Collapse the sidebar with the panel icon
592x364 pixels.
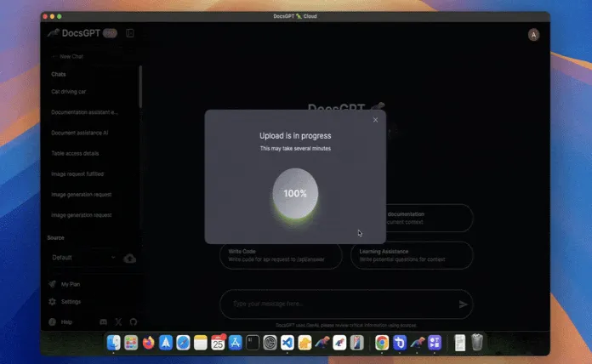pyautogui.click(x=130, y=34)
